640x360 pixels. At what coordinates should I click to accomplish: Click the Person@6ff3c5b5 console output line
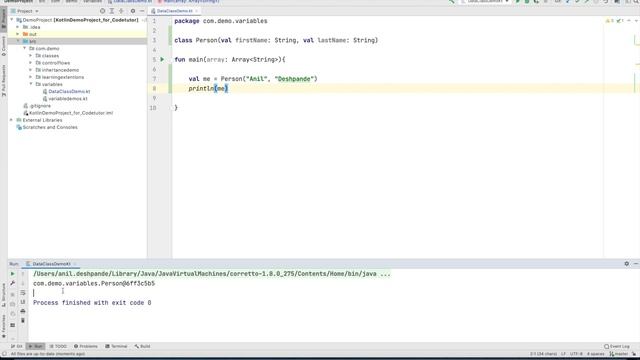pos(94,283)
